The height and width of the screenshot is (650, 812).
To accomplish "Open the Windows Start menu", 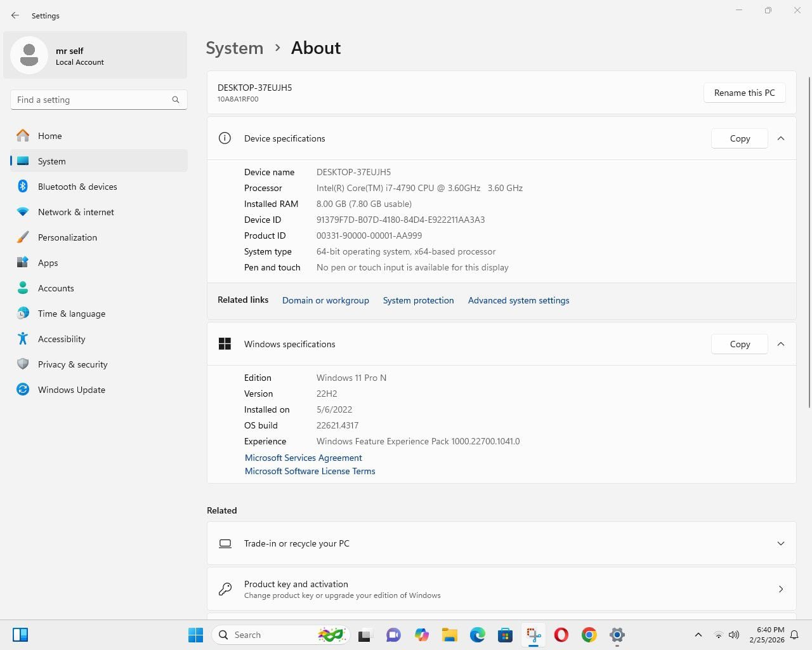I will click(x=195, y=635).
